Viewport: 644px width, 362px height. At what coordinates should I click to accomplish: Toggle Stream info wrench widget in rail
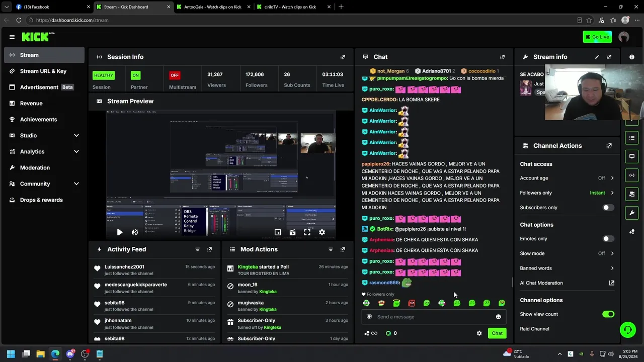(x=632, y=213)
